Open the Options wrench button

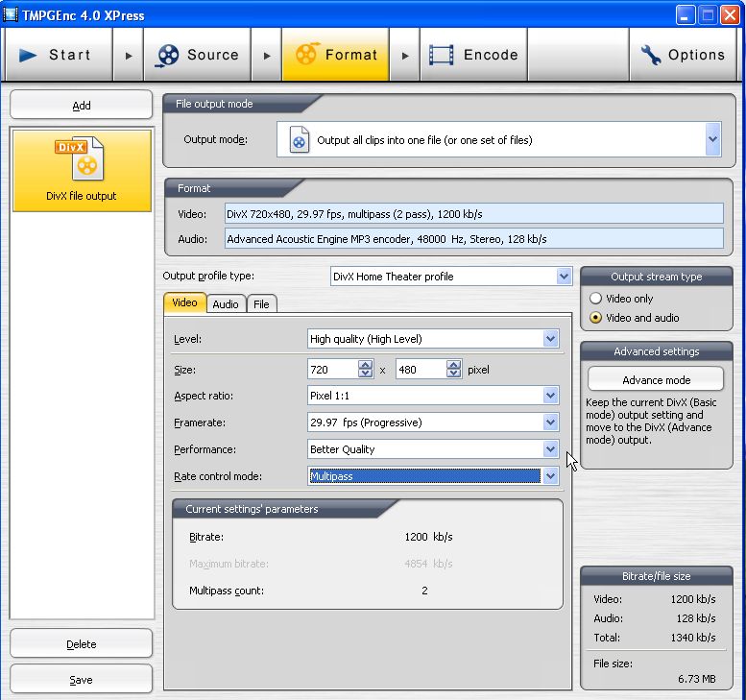(684, 55)
